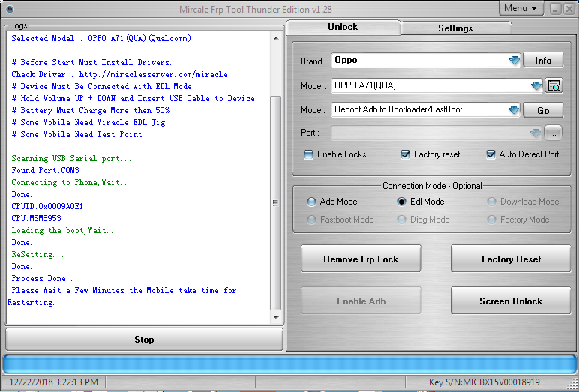Click the date time status bar entry
579x392 pixels.
(x=54, y=382)
